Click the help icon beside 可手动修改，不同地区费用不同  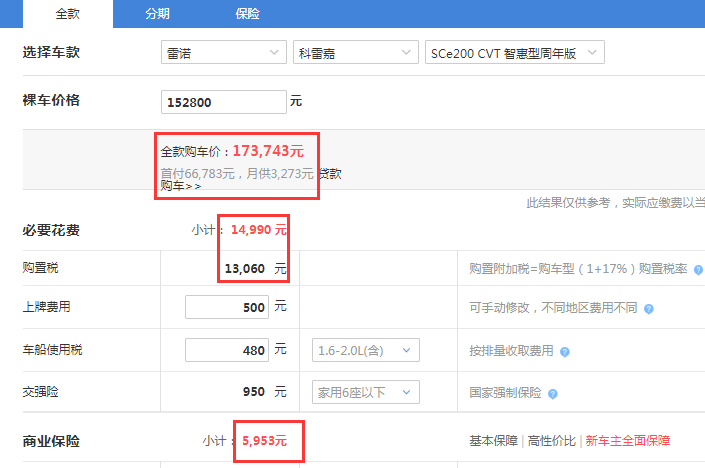click(x=648, y=309)
